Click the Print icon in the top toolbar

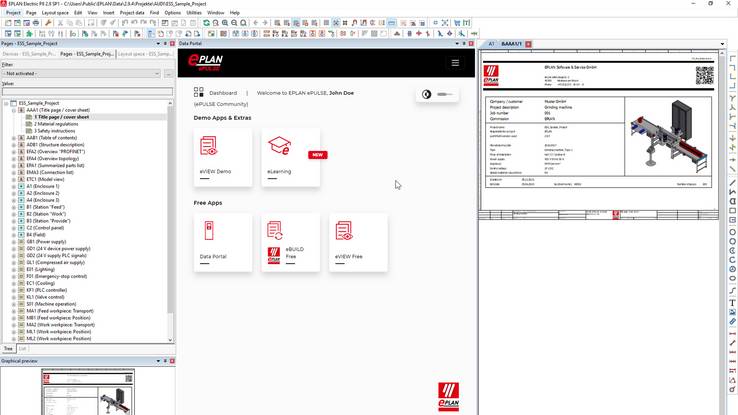[36, 23]
